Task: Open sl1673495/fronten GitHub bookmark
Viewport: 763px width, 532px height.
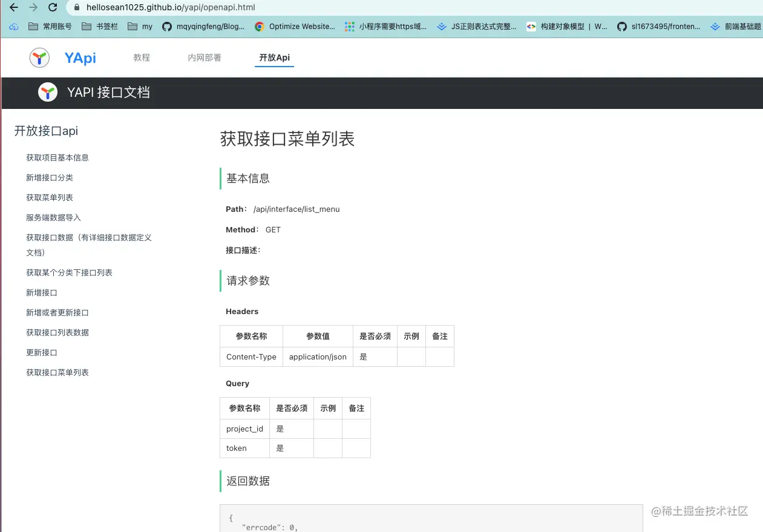Action: 659,27
